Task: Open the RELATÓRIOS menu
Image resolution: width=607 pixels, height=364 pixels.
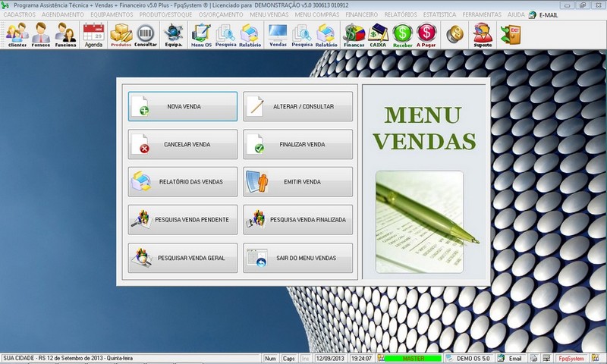Action: tap(401, 14)
